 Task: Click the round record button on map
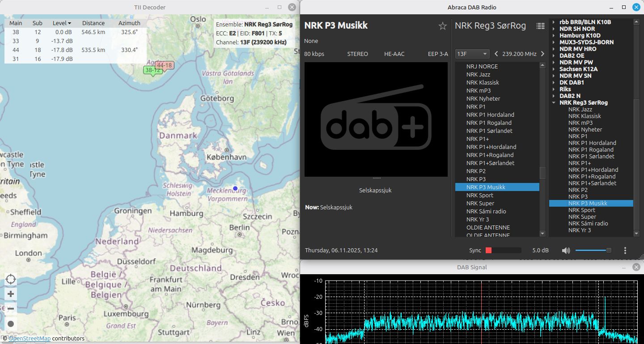pos(11,323)
